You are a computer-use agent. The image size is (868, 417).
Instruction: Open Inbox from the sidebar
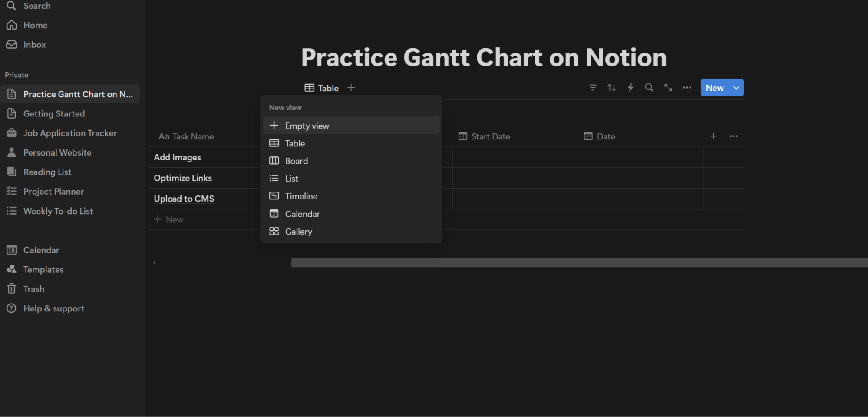coord(35,44)
